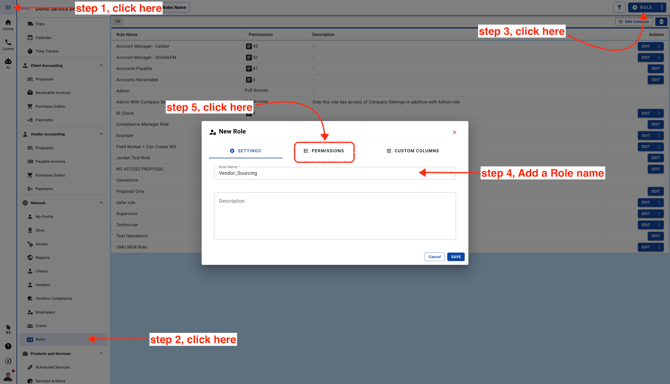
Task: Switch to the Permissions tab in New Role
Action: 324,151
